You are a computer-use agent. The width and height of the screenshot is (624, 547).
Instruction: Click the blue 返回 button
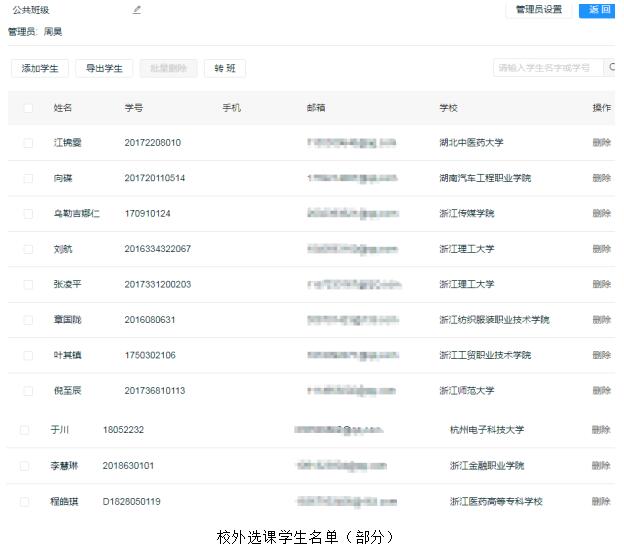[x=600, y=10]
